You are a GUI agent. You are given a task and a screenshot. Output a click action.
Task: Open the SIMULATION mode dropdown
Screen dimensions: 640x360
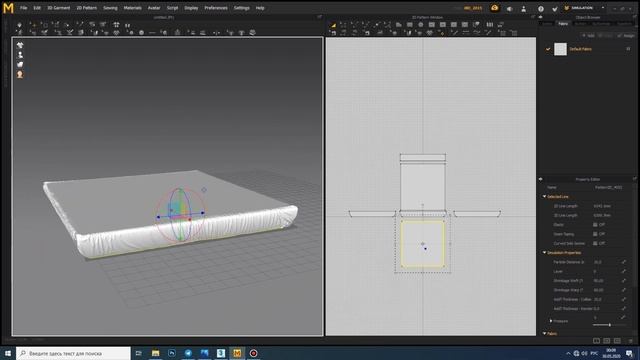tap(585, 8)
